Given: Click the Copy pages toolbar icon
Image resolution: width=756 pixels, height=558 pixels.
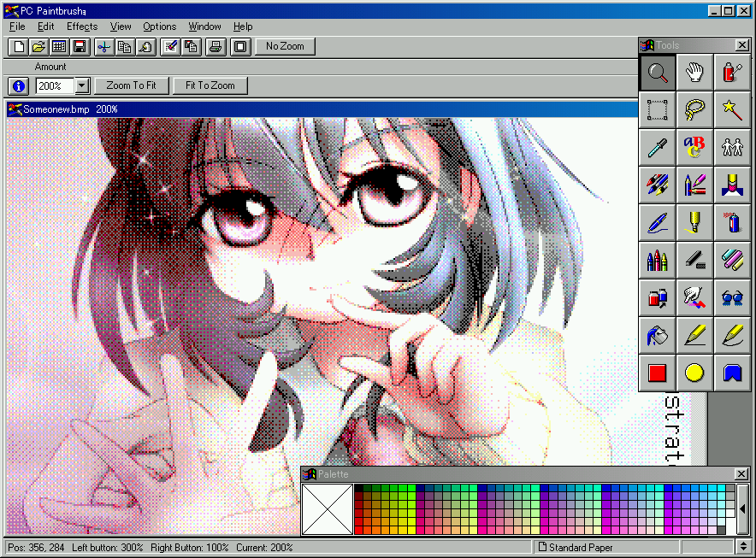Looking at the screenshot, I should tap(124, 47).
